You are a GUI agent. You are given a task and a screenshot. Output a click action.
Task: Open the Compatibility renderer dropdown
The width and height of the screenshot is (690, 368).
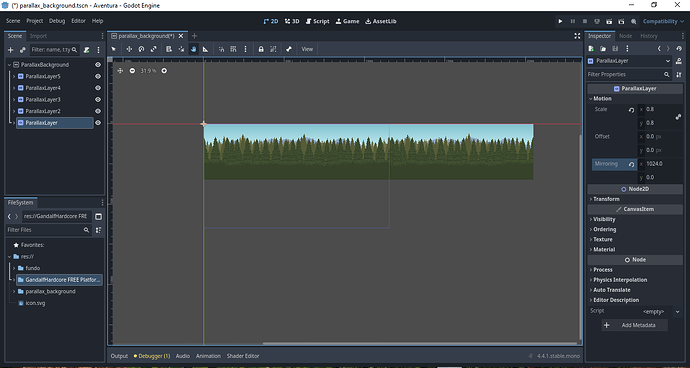664,21
